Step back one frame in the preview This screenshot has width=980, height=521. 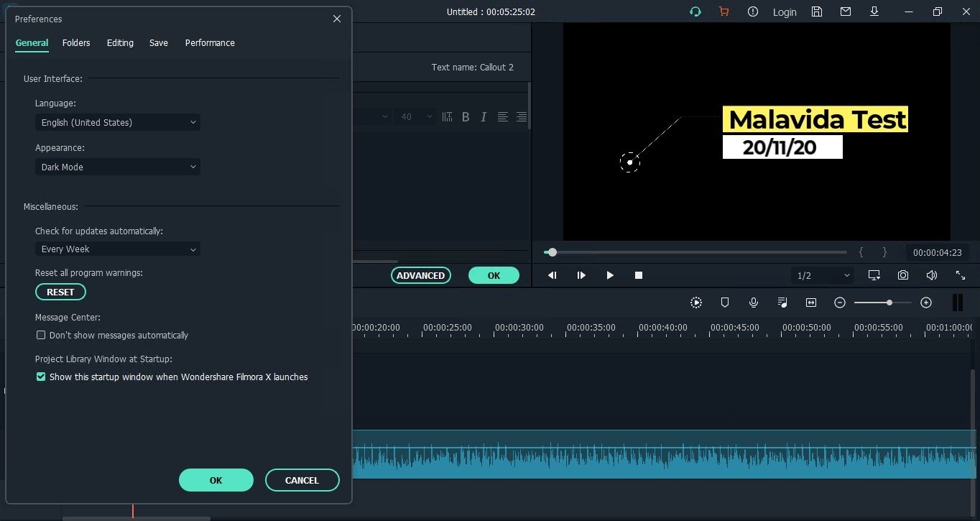click(552, 275)
